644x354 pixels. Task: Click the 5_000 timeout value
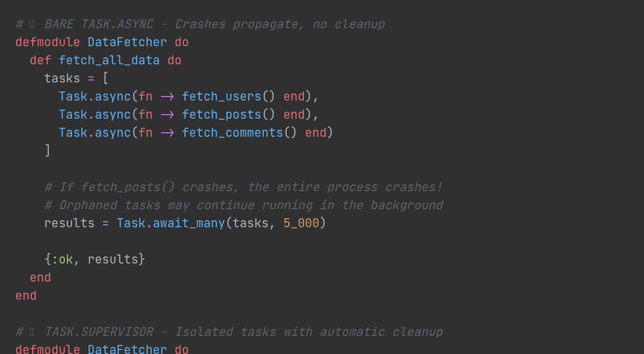pyautogui.click(x=301, y=223)
